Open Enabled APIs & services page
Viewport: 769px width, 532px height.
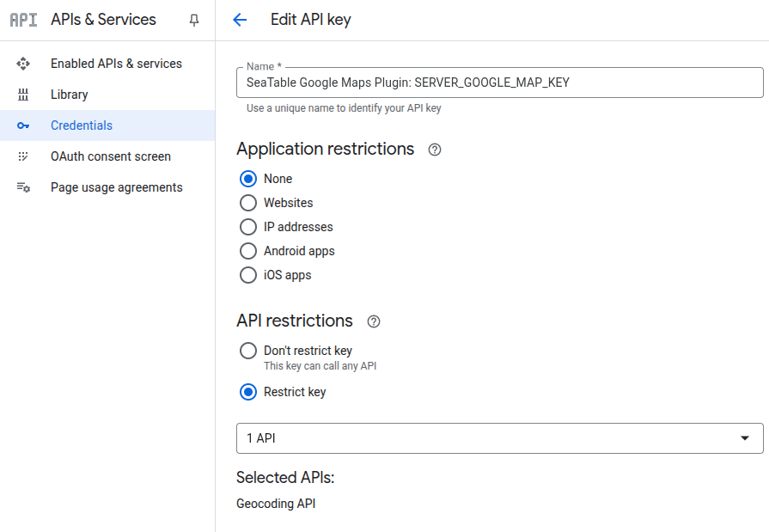tap(116, 64)
